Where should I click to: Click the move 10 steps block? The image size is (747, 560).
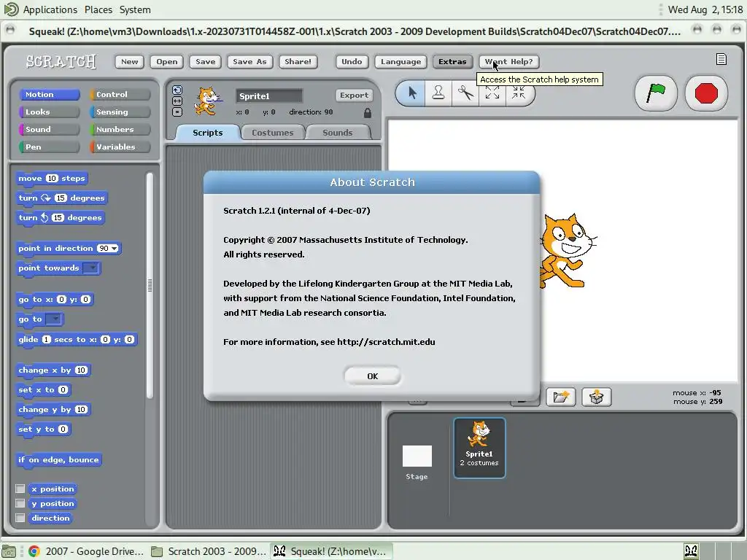(x=52, y=179)
